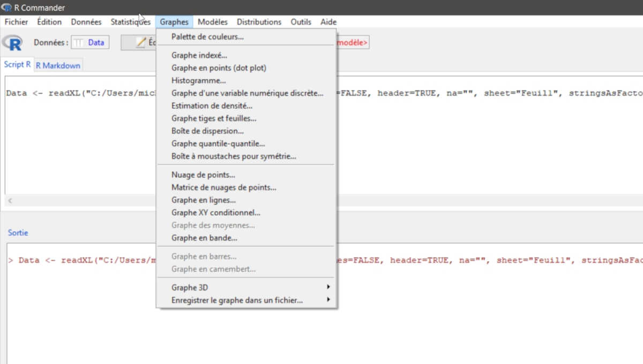This screenshot has width=643, height=364.
Task: Select the active dataset button labeled Data
Action: click(x=90, y=42)
